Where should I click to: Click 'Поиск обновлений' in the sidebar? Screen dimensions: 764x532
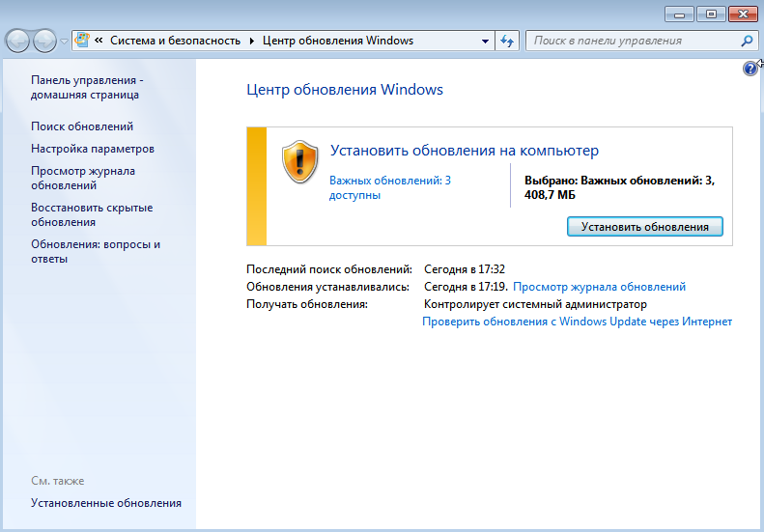pos(82,126)
